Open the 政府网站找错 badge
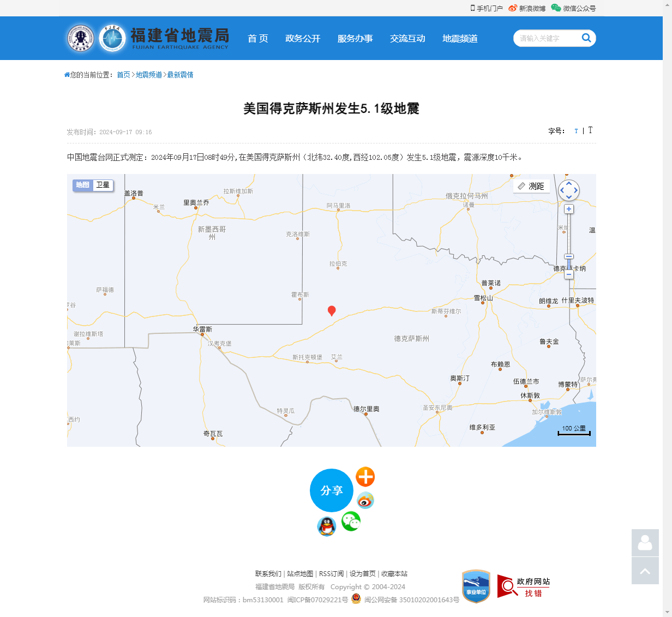Screen dimensions: 672x617 [x=524, y=586]
